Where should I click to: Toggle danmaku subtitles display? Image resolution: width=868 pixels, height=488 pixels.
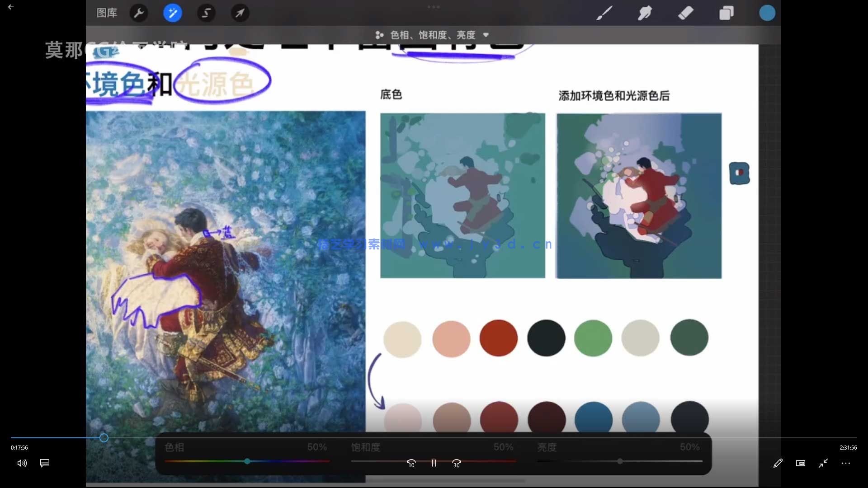(x=44, y=463)
